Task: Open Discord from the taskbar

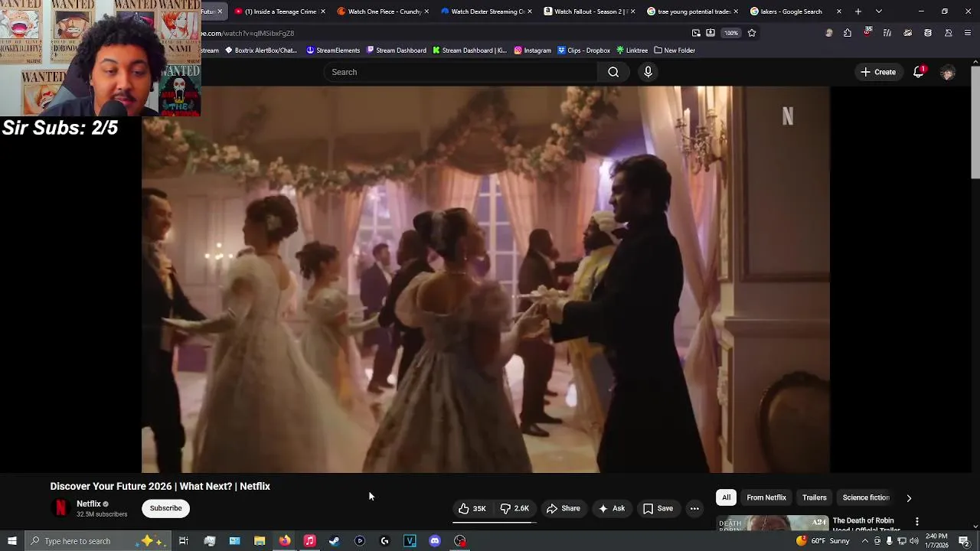Action: click(x=435, y=541)
